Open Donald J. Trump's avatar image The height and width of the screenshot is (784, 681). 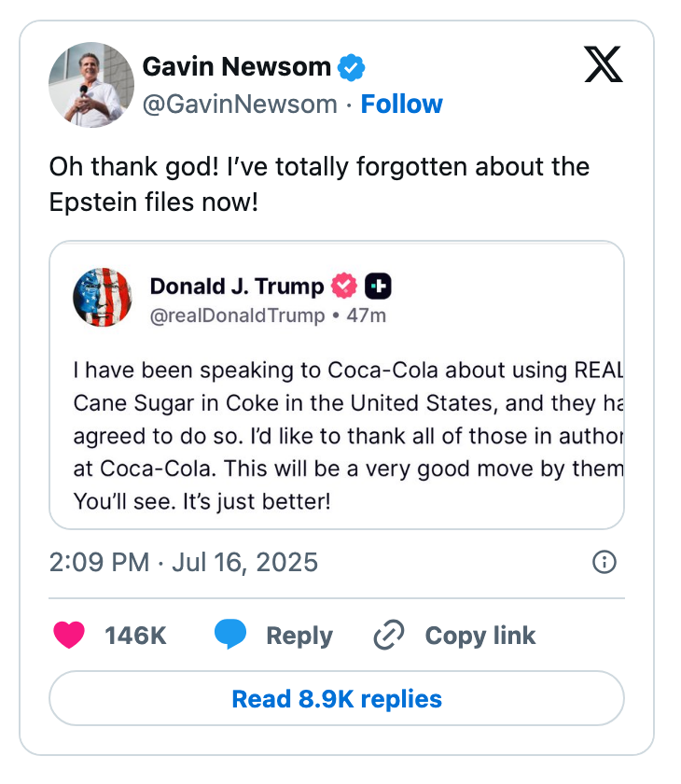102,298
